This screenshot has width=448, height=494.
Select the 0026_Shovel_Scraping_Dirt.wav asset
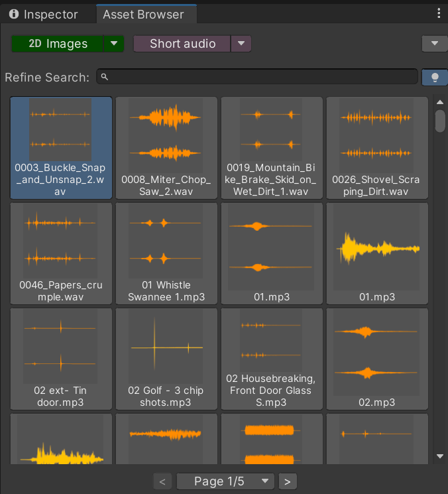point(377,148)
